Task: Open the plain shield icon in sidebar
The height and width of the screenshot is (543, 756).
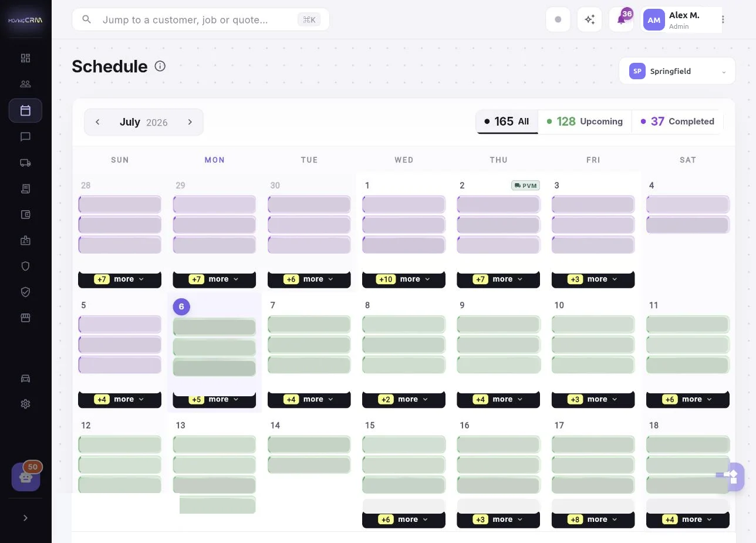Action: 25,266
